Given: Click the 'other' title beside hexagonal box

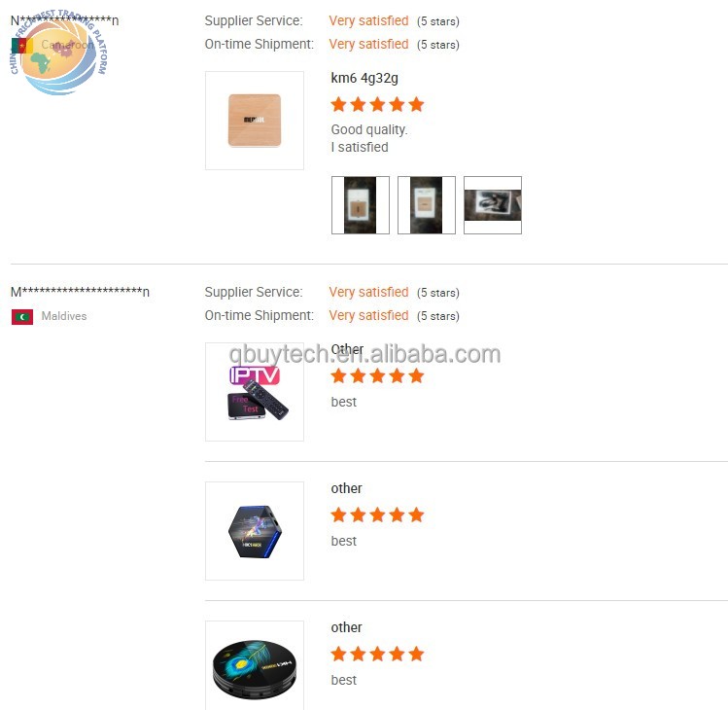Looking at the screenshot, I should click(346, 488).
